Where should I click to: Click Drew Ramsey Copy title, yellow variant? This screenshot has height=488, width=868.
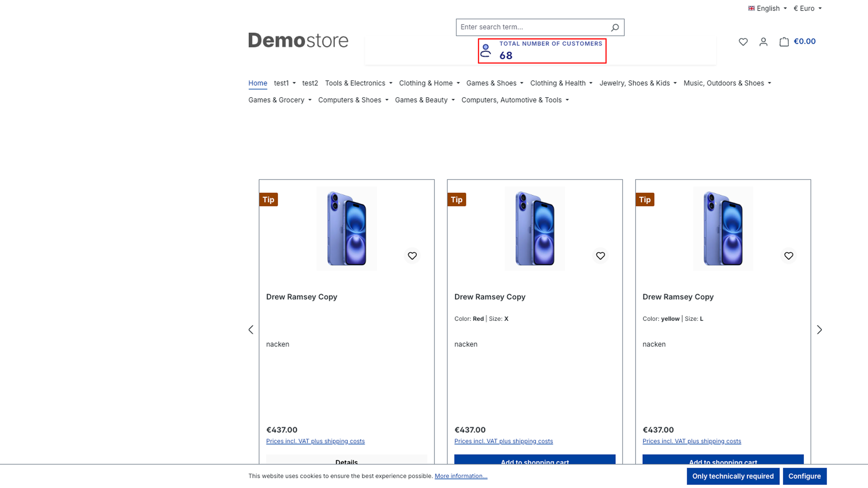tap(678, 297)
